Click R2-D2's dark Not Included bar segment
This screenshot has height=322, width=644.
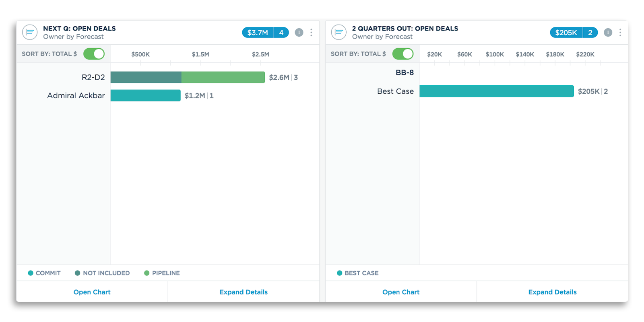pos(146,77)
